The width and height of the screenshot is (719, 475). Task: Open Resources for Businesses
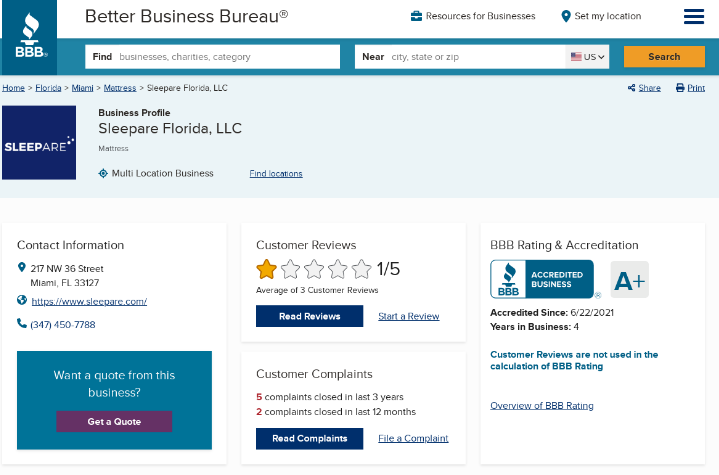click(x=480, y=16)
